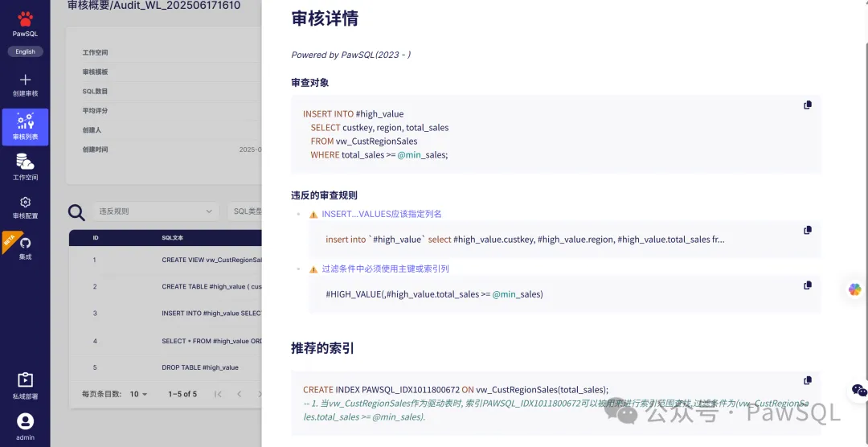Open rule 过滤条件中必须使用主键或索引列

tap(385, 269)
